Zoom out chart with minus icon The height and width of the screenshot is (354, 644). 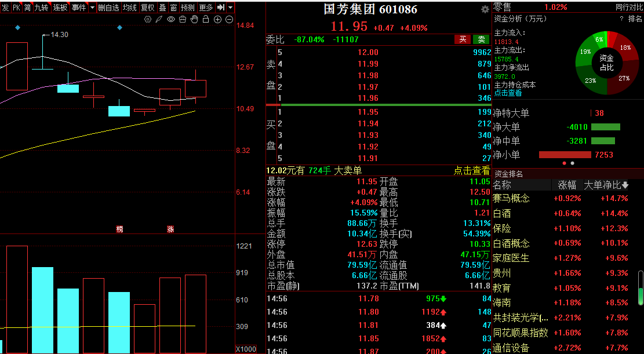229,19
